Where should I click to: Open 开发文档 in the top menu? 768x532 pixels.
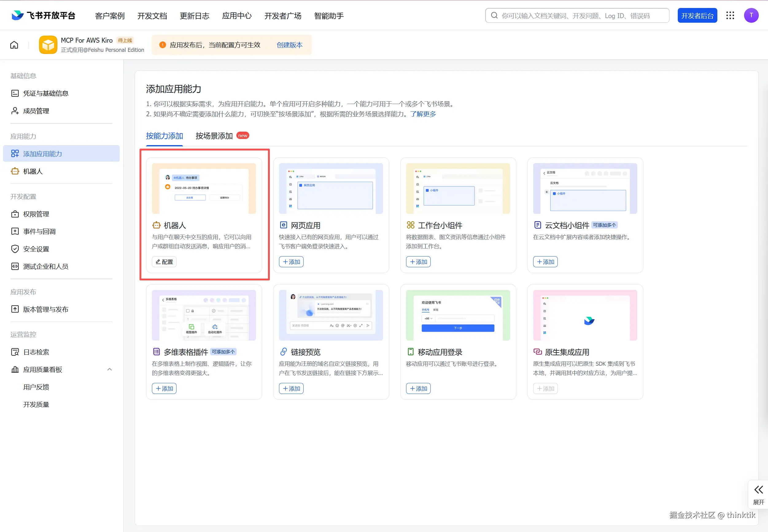152,16
